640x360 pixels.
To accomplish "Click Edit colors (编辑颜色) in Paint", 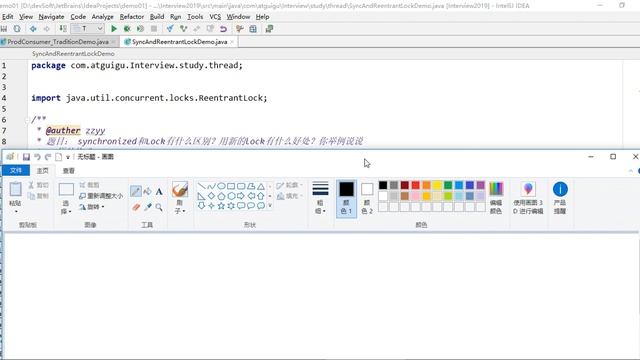I will 496,198.
